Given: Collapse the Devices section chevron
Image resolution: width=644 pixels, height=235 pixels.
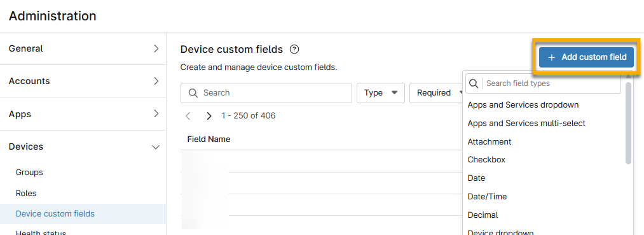Looking at the screenshot, I should click(156, 147).
